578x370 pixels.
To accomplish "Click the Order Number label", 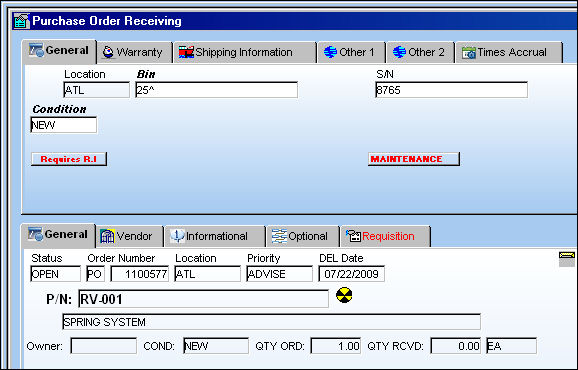I will [121, 258].
